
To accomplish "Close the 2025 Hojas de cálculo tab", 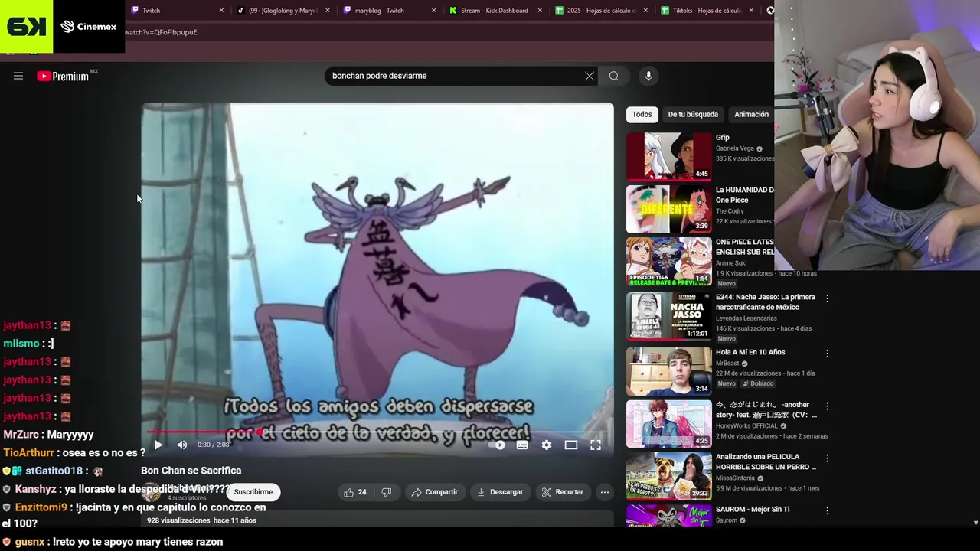I will [x=645, y=11].
